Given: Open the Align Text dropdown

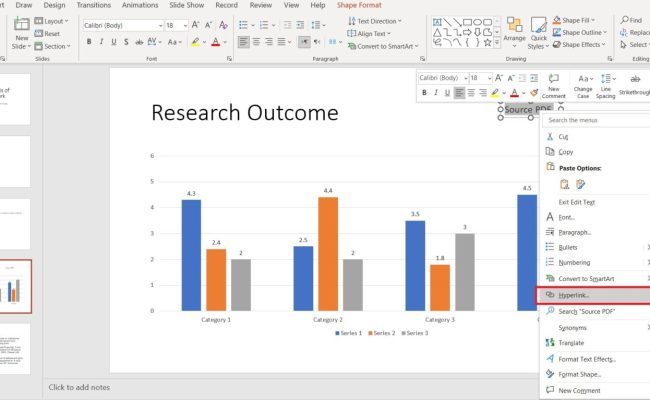Looking at the screenshot, I should pyautogui.click(x=369, y=34).
